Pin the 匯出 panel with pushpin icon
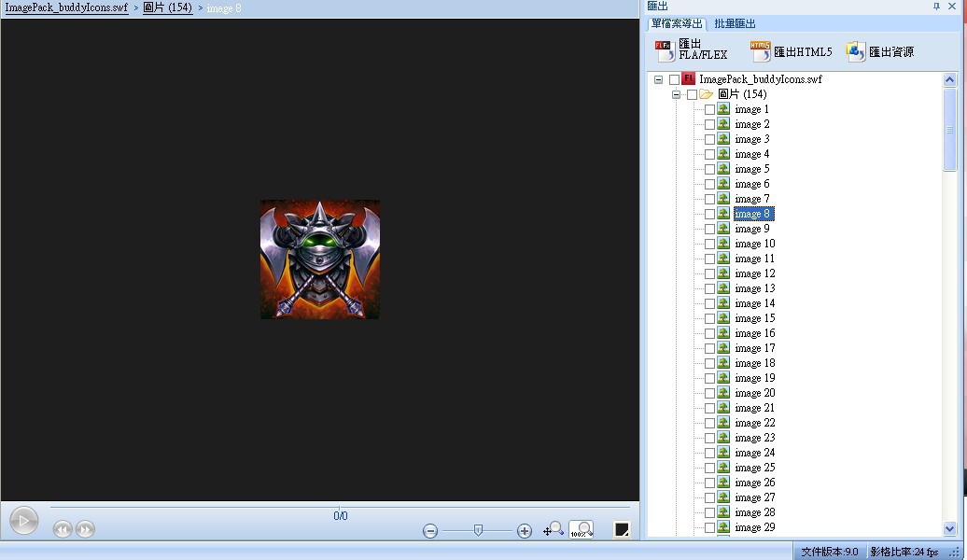Viewport: 967px width, 560px height. [x=936, y=7]
